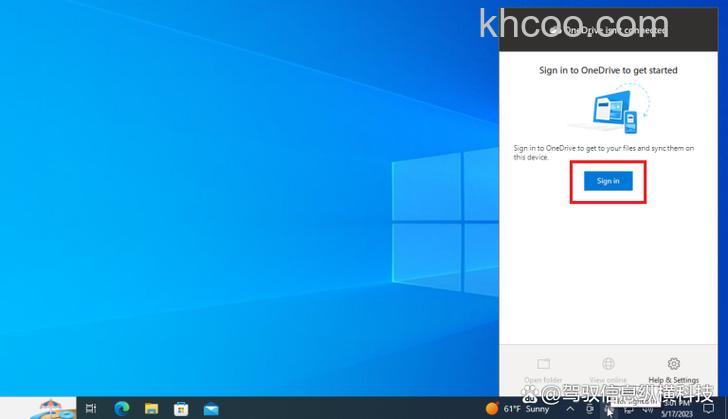Click the View online globe icon
This screenshot has height=419, width=728.
tap(608, 364)
